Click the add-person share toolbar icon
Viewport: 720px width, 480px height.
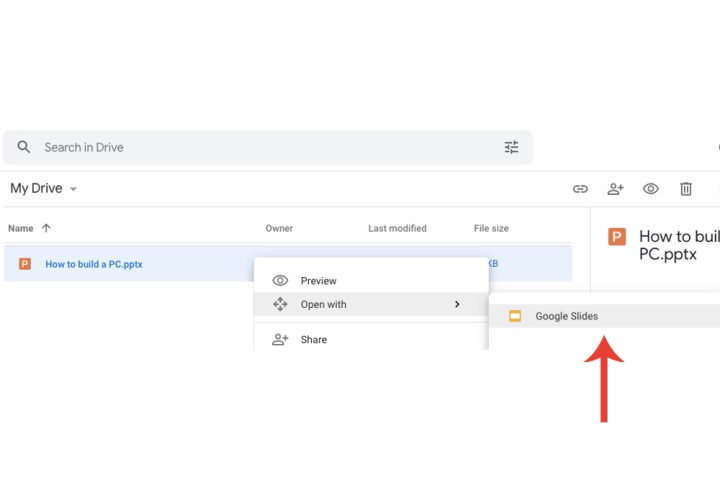click(615, 188)
